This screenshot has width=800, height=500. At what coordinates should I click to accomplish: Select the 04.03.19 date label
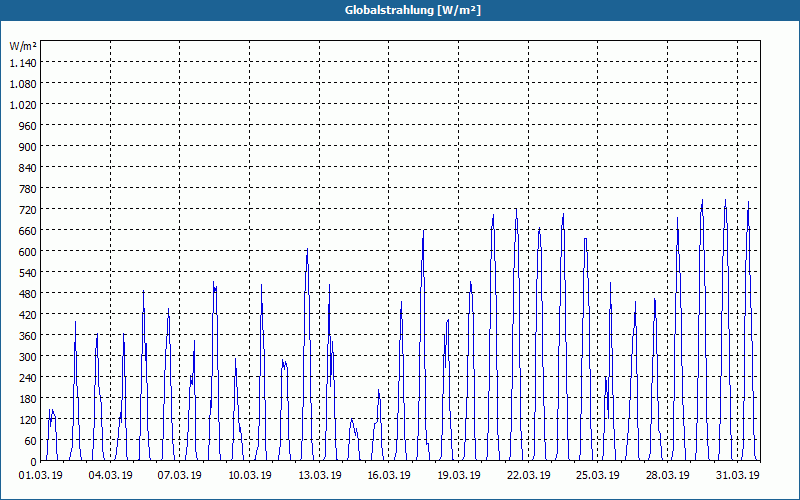pyautogui.click(x=110, y=476)
